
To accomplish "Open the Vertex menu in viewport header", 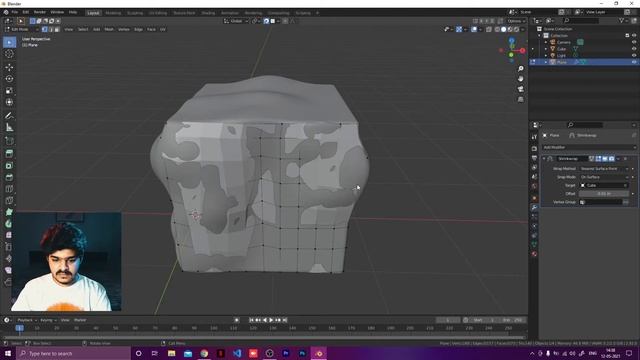I will pyautogui.click(x=124, y=29).
